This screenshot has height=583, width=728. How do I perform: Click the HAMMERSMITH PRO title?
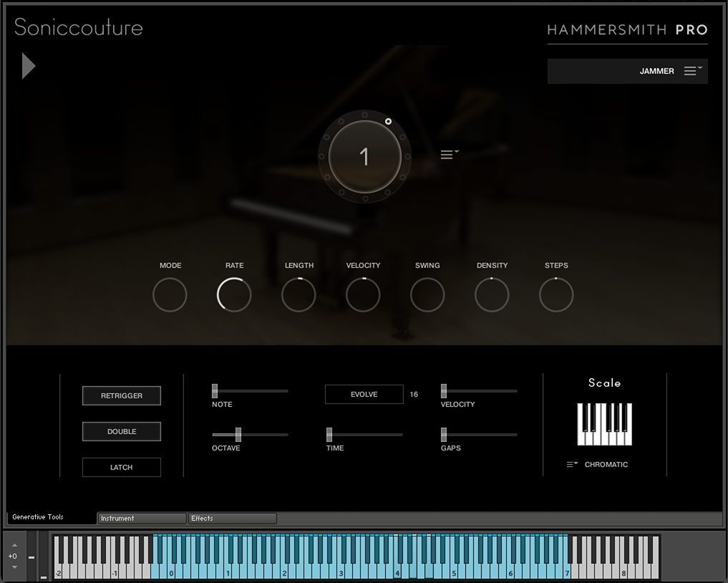pyautogui.click(x=627, y=30)
